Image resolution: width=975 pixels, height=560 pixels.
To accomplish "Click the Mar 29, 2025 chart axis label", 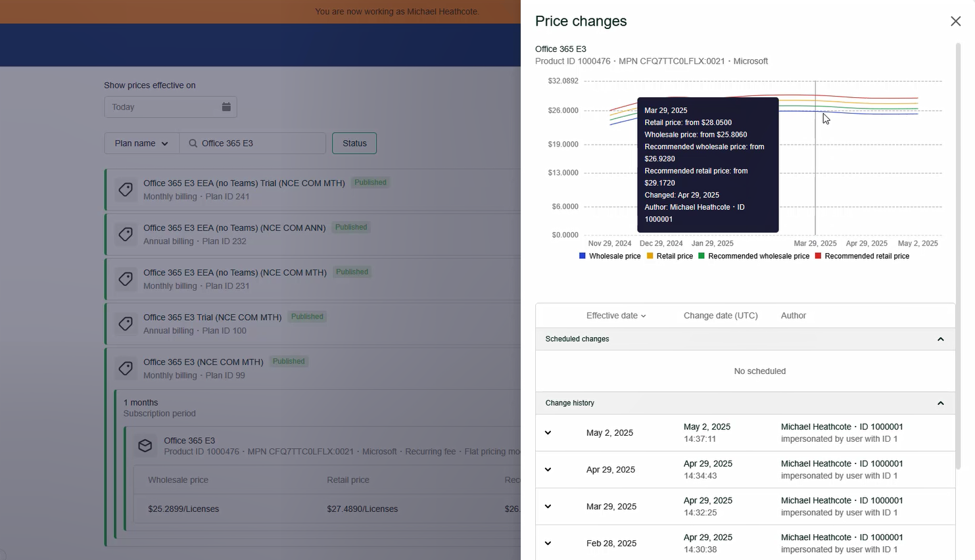I will click(815, 243).
